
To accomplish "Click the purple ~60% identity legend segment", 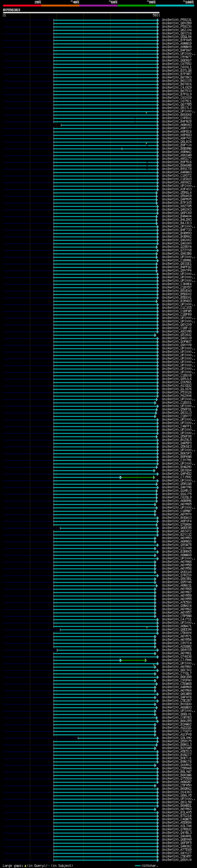I will point(99,6).
